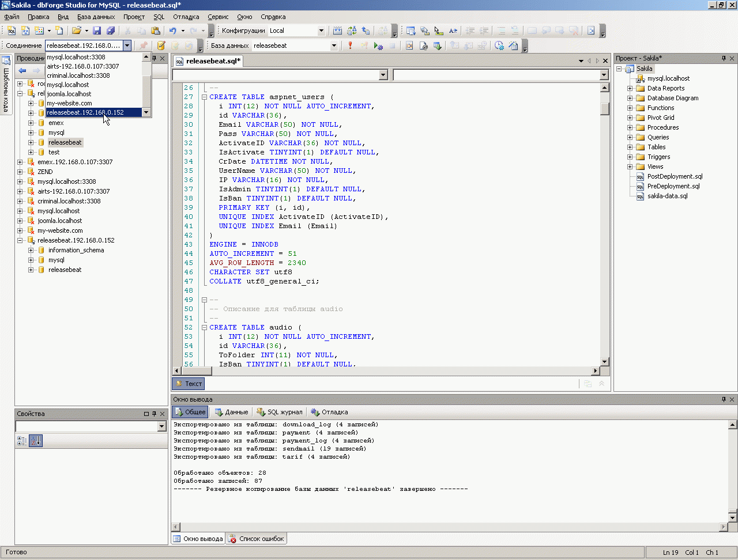Click the red exclamation Execute icon
The image size is (738, 560).
tap(350, 46)
